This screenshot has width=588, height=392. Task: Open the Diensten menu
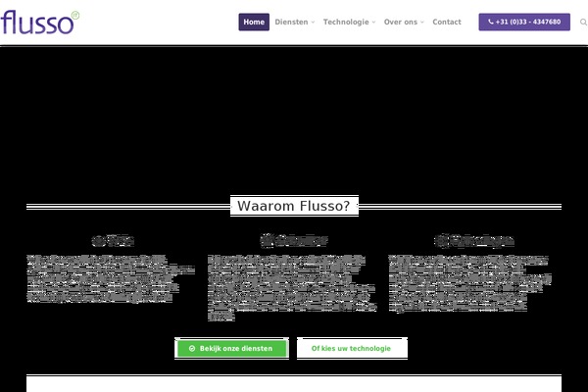[294, 23]
